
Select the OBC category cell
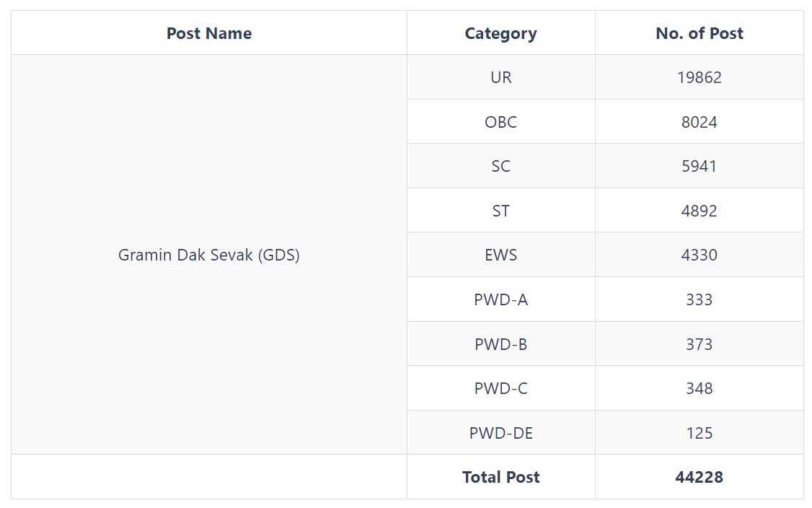pyautogui.click(x=500, y=122)
